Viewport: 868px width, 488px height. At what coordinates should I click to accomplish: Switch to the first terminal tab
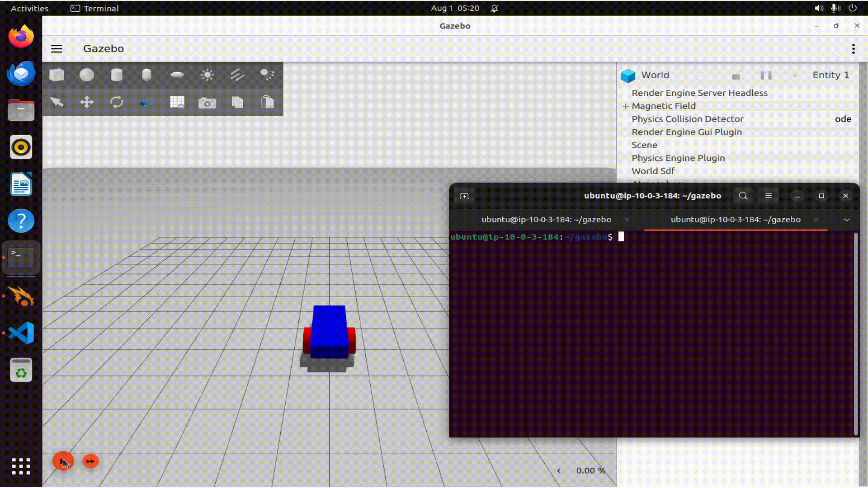coord(547,220)
